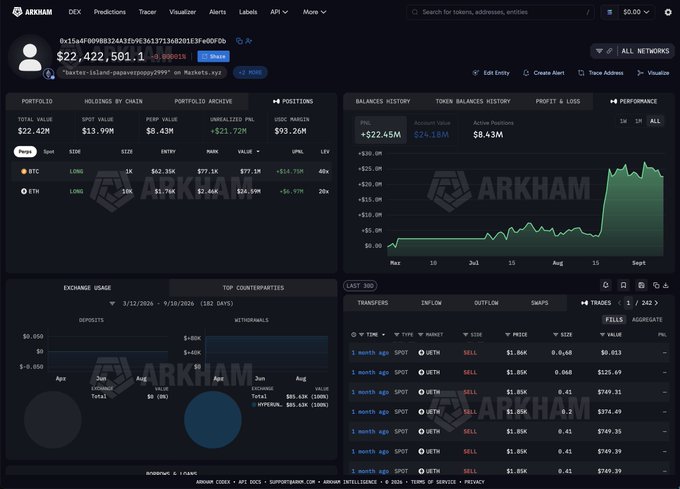The width and height of the screenshot is (680, 489).
Task: Click the Market column filter icon
Action: click(x=420, y=335)
